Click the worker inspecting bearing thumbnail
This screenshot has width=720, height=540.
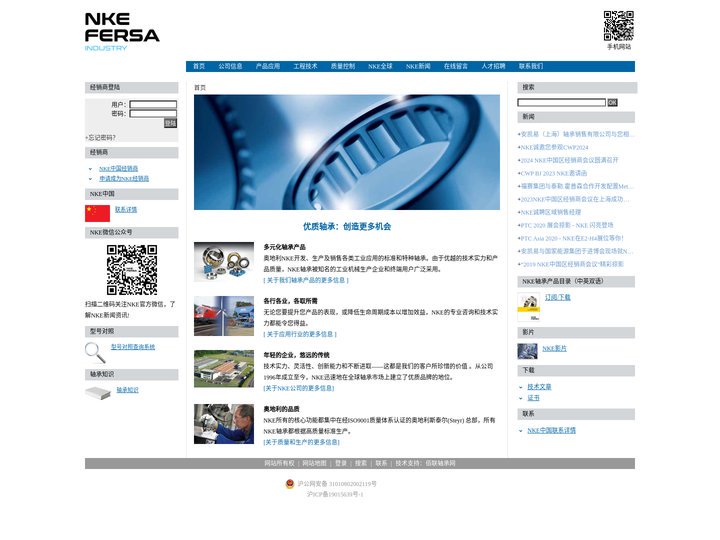[224, 424]
